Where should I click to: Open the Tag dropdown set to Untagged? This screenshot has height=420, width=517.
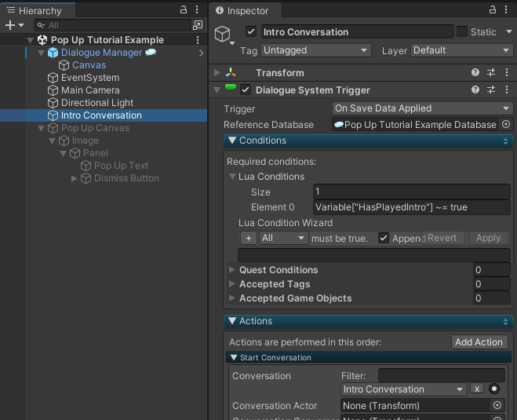click(316, 50)
